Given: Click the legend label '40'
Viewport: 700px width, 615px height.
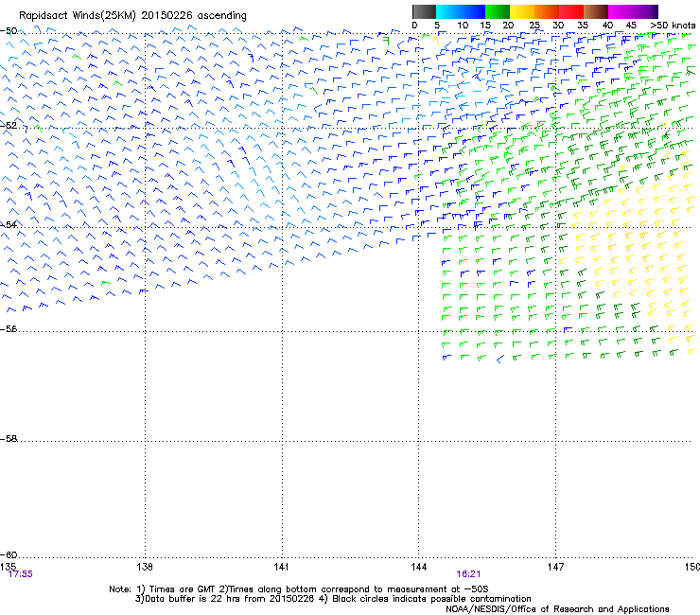Looking at the screenshot, I should 607,26.
